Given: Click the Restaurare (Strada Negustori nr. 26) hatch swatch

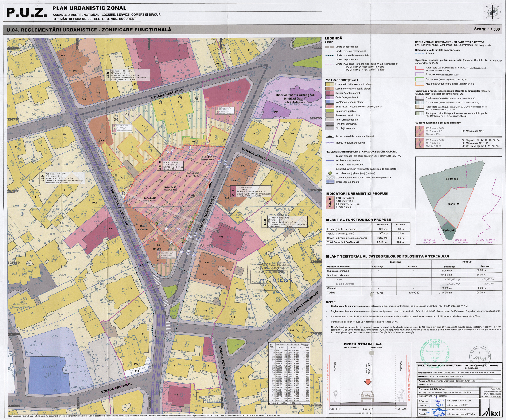Looking at the screenshot, I should coord(420,98).
